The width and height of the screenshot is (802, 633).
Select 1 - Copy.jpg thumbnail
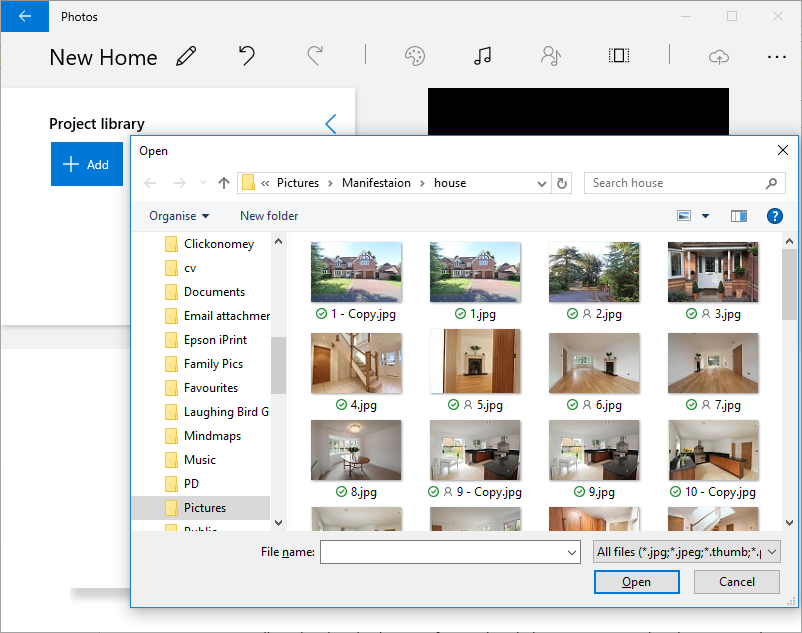point(356,272)
